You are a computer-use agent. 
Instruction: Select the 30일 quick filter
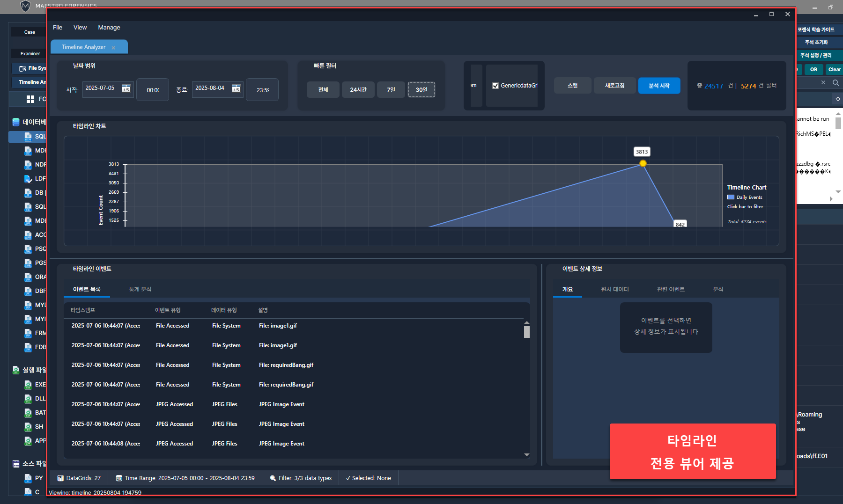click(421, 89)
